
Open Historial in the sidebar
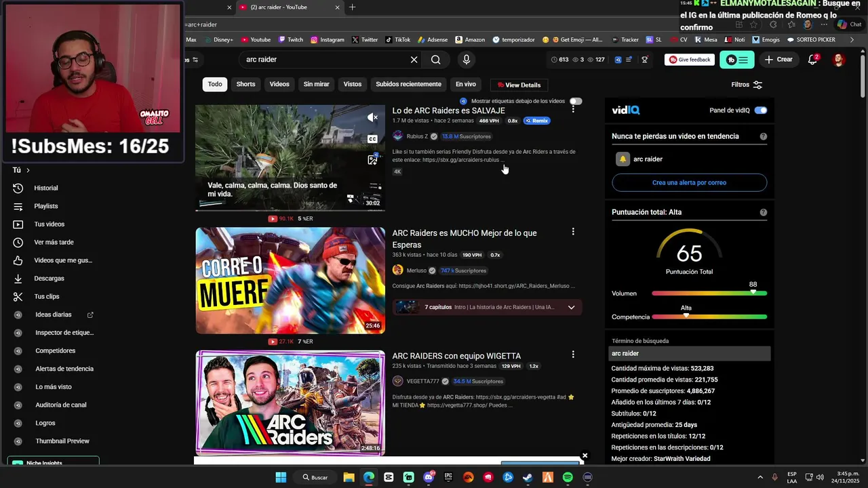pyautogui.click(x=46, y=188)
